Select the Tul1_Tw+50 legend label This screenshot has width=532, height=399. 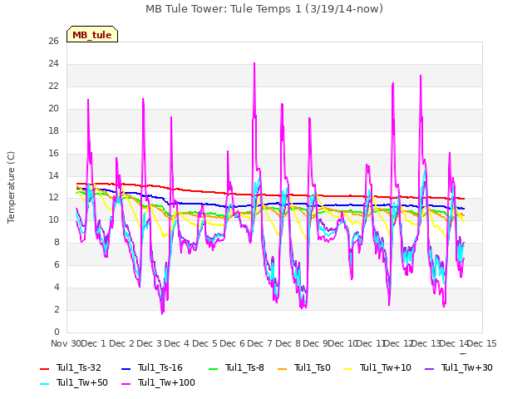82,382
